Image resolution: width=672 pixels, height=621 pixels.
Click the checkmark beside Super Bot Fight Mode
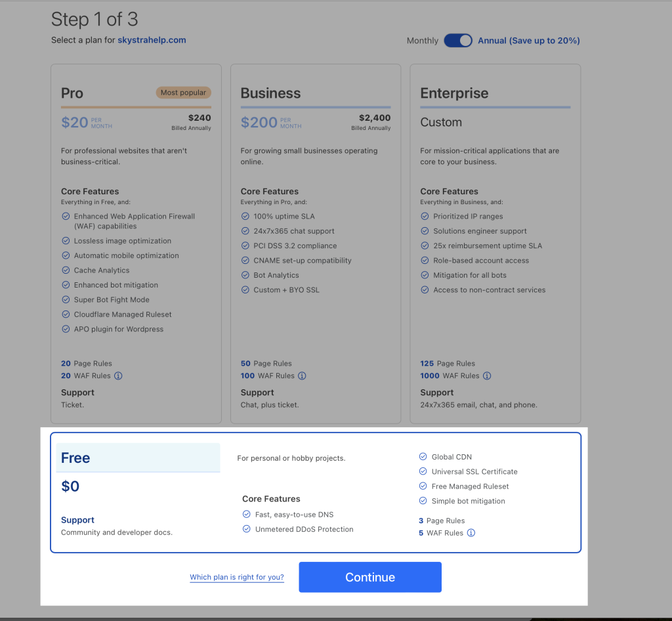click(x=66, y=299)
